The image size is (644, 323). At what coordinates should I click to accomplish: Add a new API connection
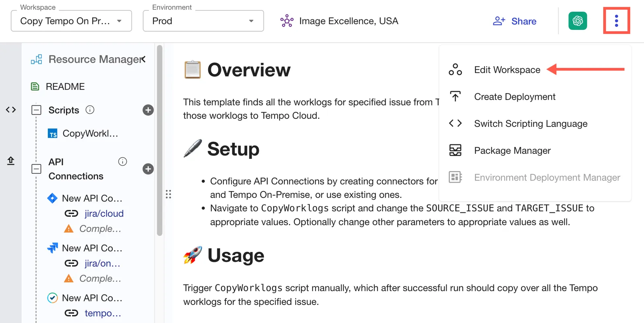(x=148, y=169)
